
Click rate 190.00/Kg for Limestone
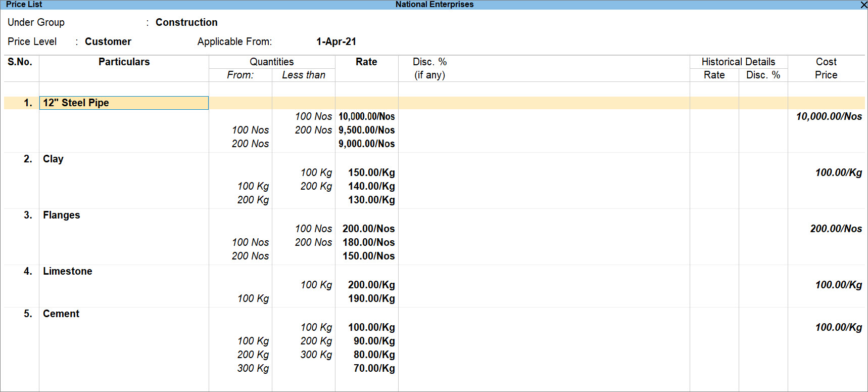(x=371, y=298)
